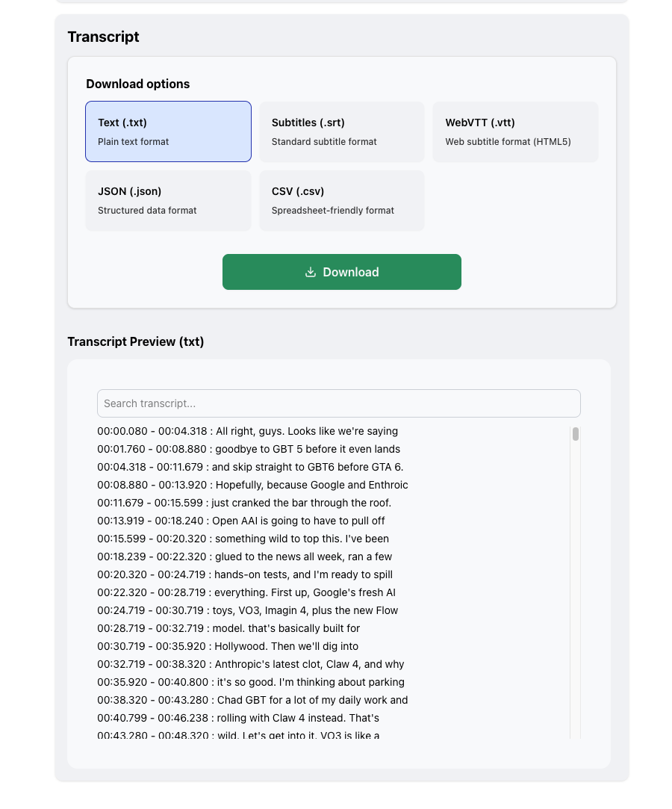The image size is (672, 809).
Task: Click the line 'Hollywood. Then we'll dig into'
Action: 228,646
